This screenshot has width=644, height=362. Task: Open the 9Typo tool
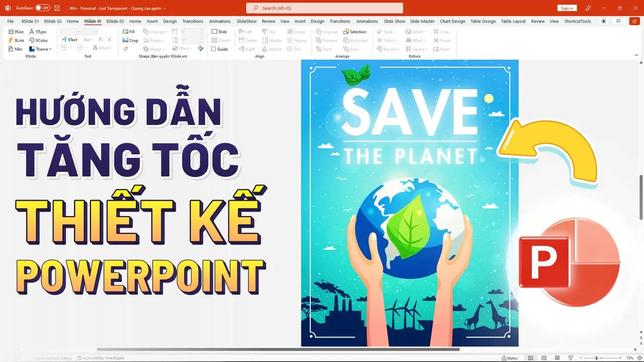coord(38,32)
